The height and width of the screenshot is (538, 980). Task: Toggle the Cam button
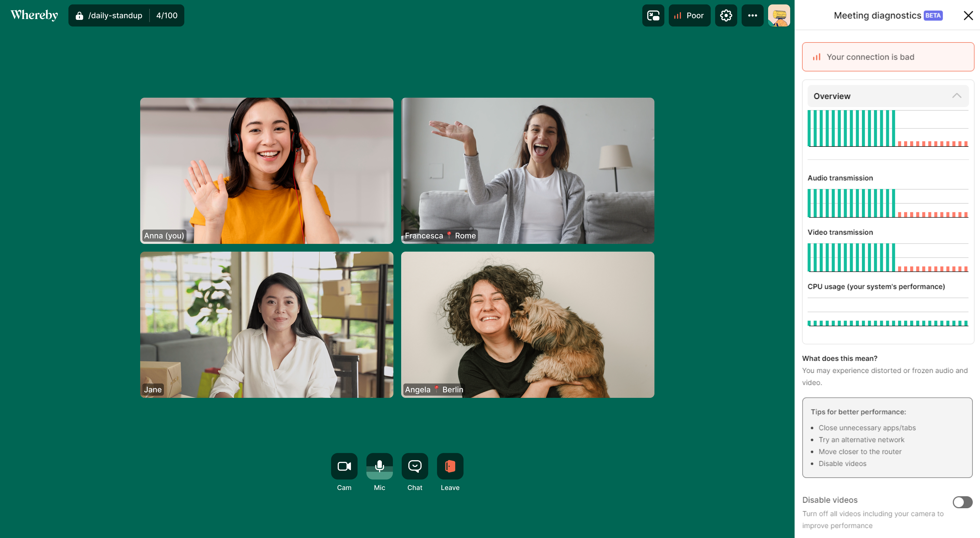click(344, 466)
